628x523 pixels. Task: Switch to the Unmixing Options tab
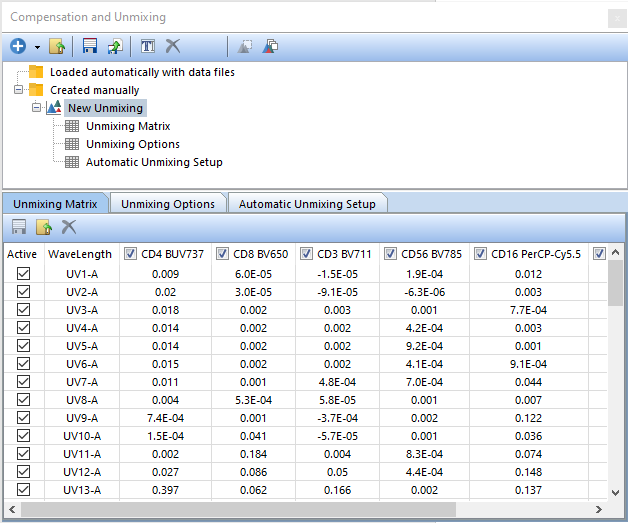[168, 204]
